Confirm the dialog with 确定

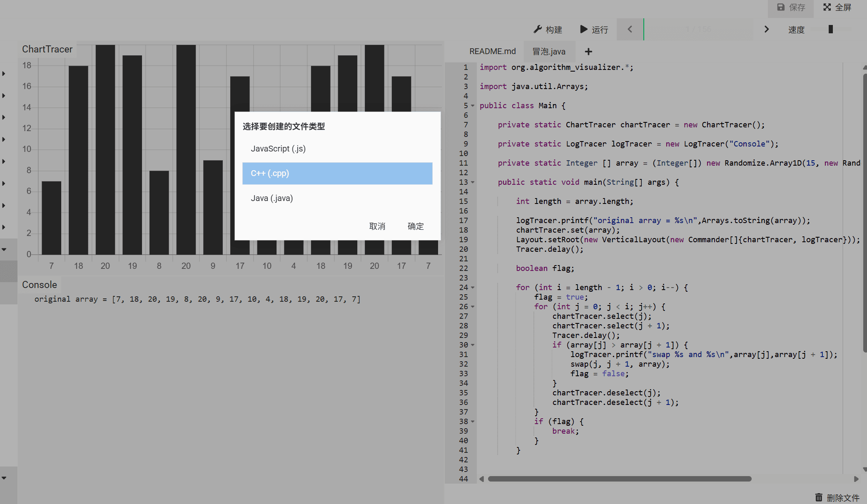pos(415,226)
